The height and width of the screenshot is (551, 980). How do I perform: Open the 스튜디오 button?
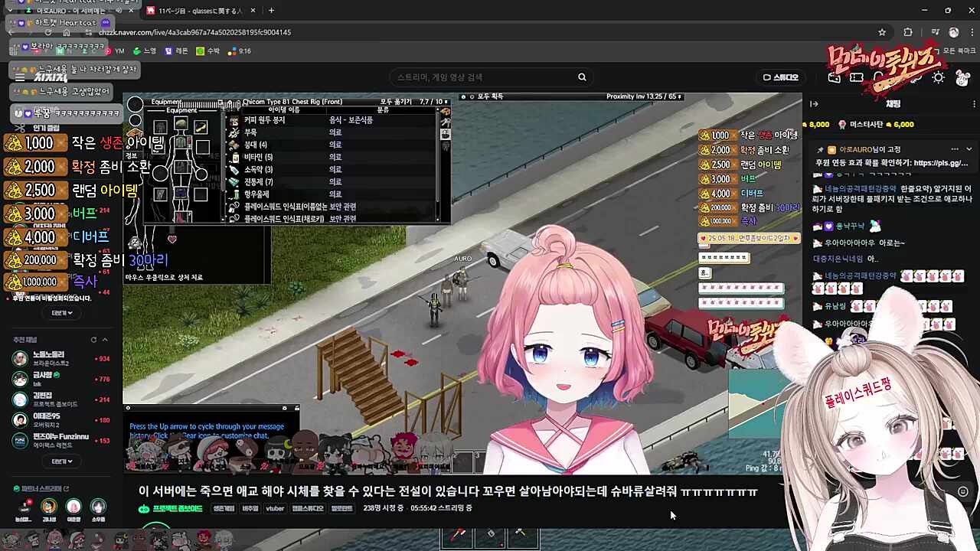click(x=781, y=77)
